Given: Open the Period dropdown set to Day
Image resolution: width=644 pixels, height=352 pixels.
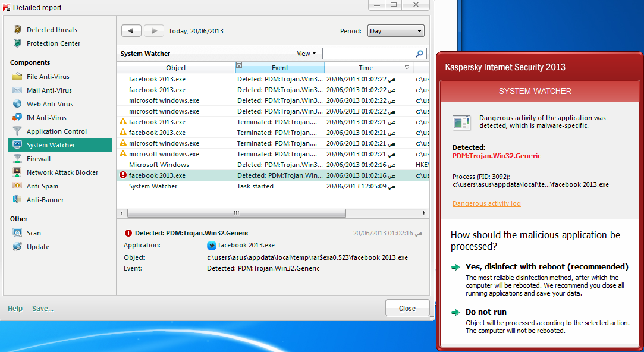Looking at the screenshot, I should [396, 31].
